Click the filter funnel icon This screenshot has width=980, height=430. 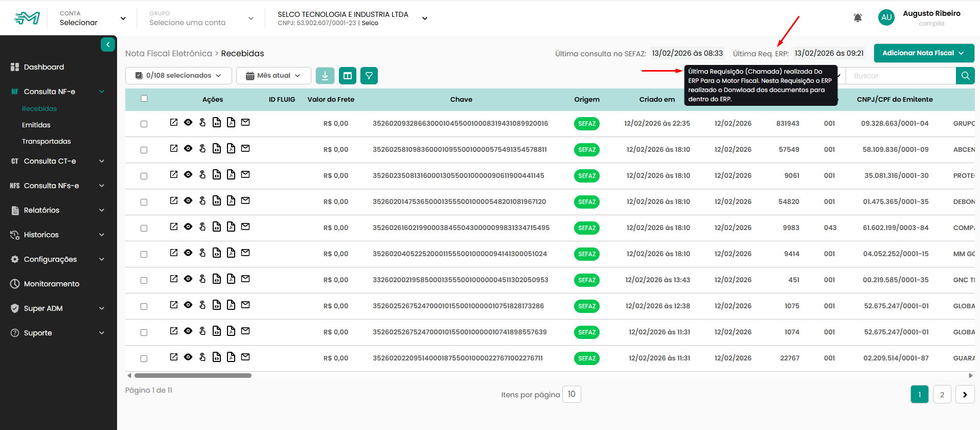[369, 76]
